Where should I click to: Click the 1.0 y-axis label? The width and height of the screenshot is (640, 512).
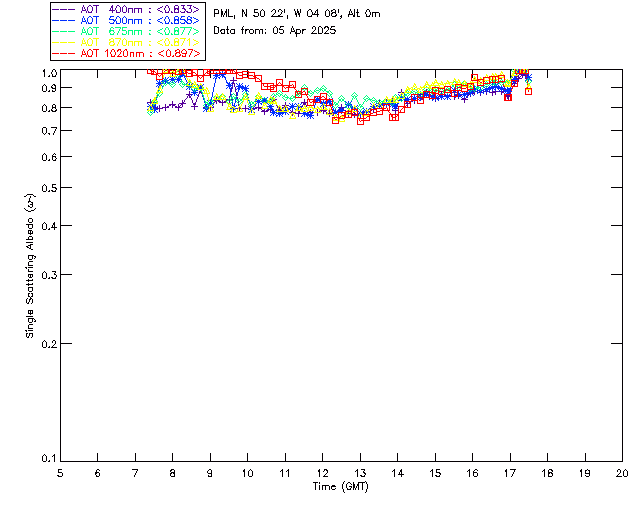tap(49, 73)
